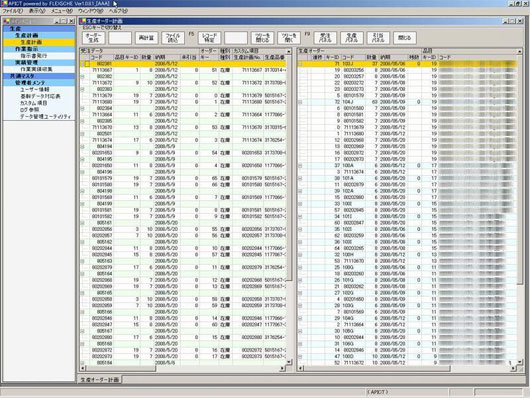Click the レコード特定 toolbar button
This screenshot has width=530, height=398.
click(x=210, y=38)
